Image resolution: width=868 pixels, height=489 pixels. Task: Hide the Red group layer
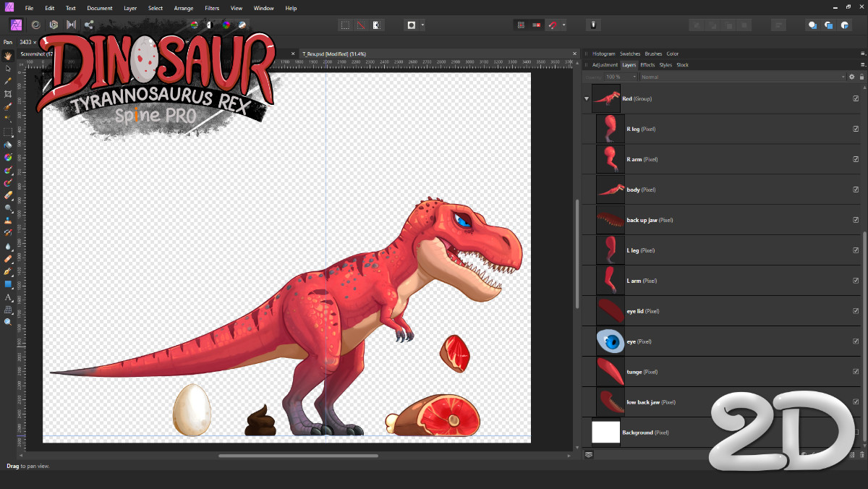[856, 98]
